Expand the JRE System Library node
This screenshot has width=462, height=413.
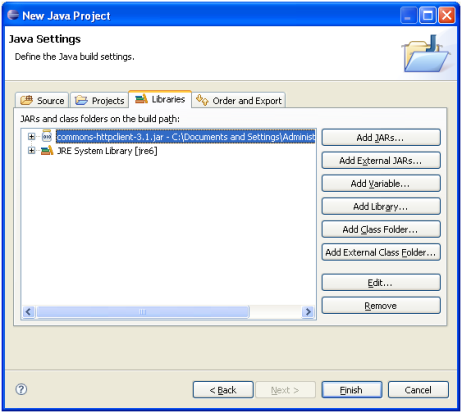(x=31, y=151)
